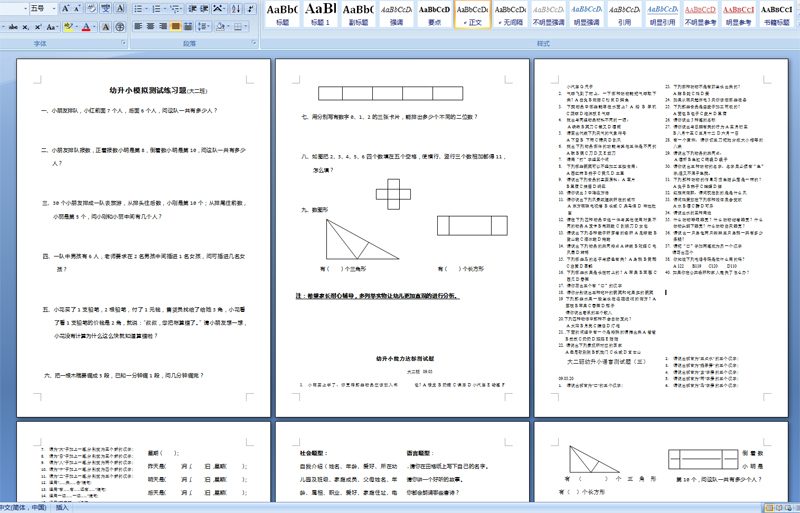Select Align Text Right
The height and width of the screenshot is (513, 800).
point(163,26)
